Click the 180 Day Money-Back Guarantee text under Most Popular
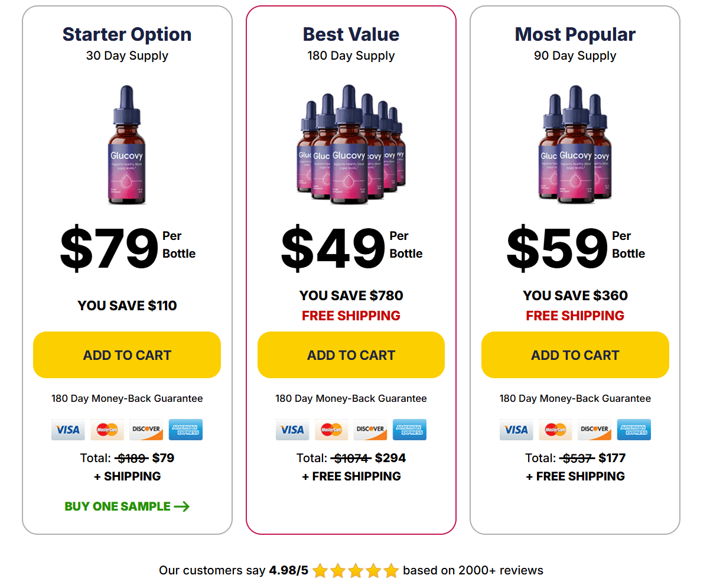The height and width of the screenshot is (588, 710). [x=575, y=398]
